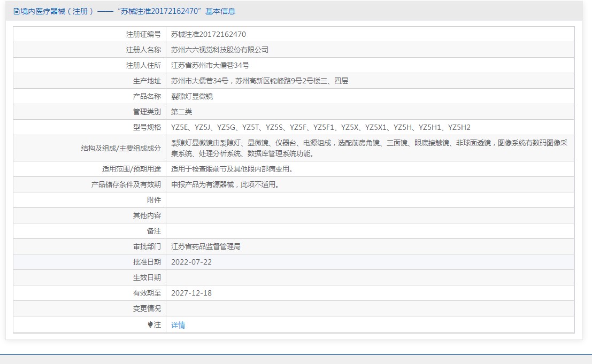Click the dot icon beside 注
Viewport: 592px width, 364px height.
coord(150,324)
